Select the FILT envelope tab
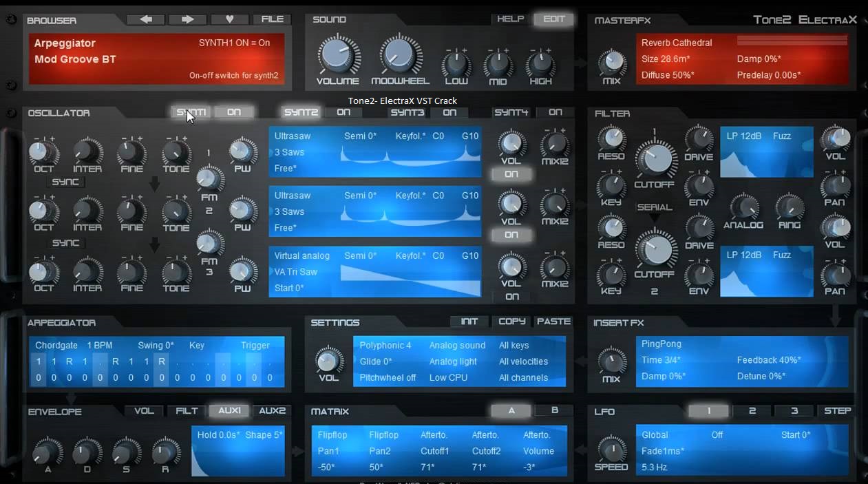 [x=187, y=411]
